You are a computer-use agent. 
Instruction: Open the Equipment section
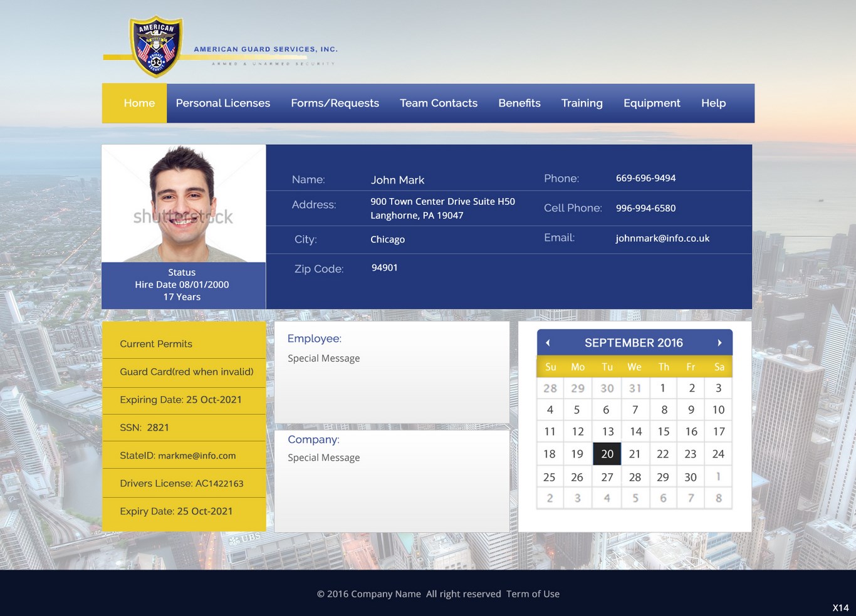[x=652, y=103]
